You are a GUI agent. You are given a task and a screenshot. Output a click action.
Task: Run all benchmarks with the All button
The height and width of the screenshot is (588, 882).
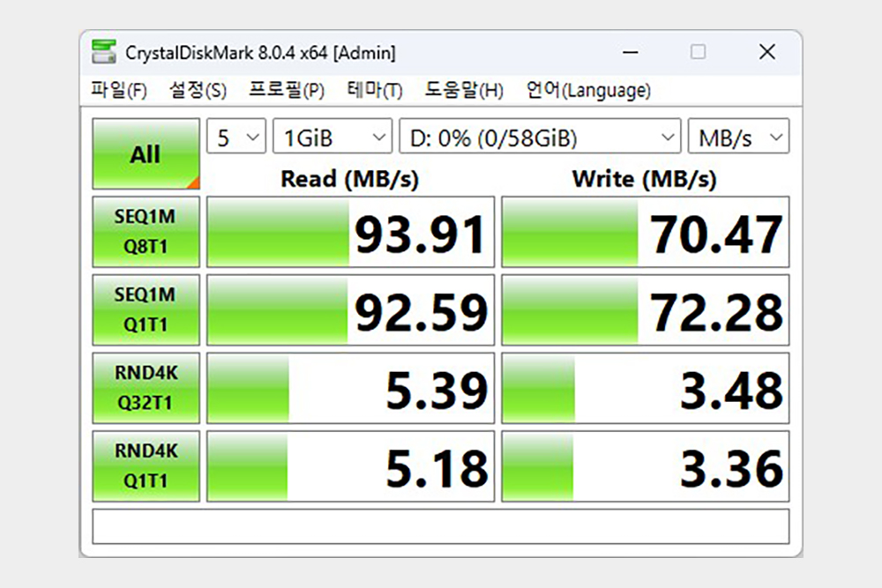click(x=146, y=153)
